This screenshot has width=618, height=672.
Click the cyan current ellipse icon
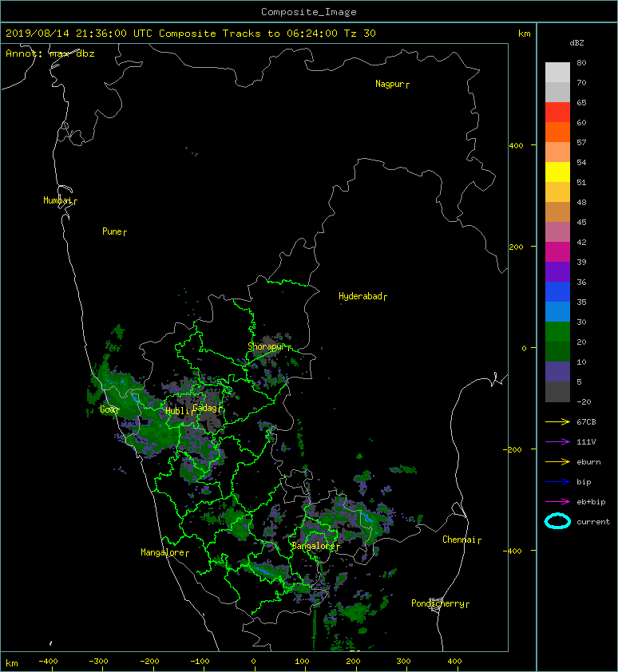tap(557, 521)
